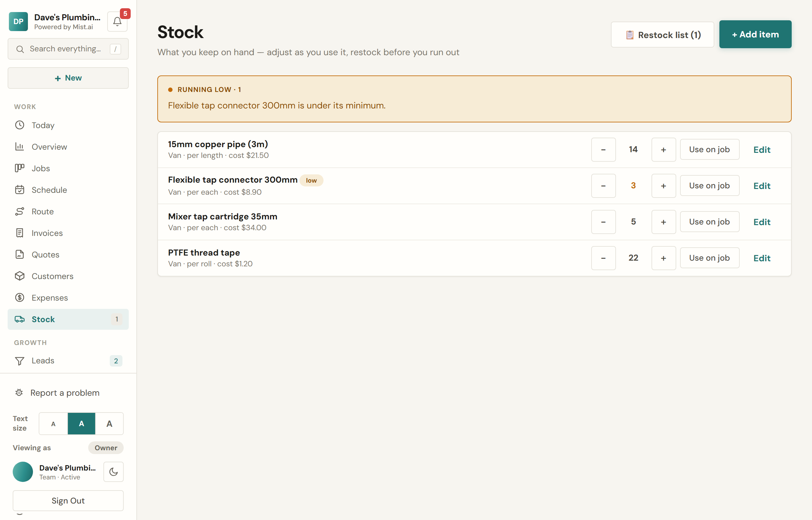Click the DP company logo
The width and height of the screenshot is (812, 520).
[x=18, y=22]
